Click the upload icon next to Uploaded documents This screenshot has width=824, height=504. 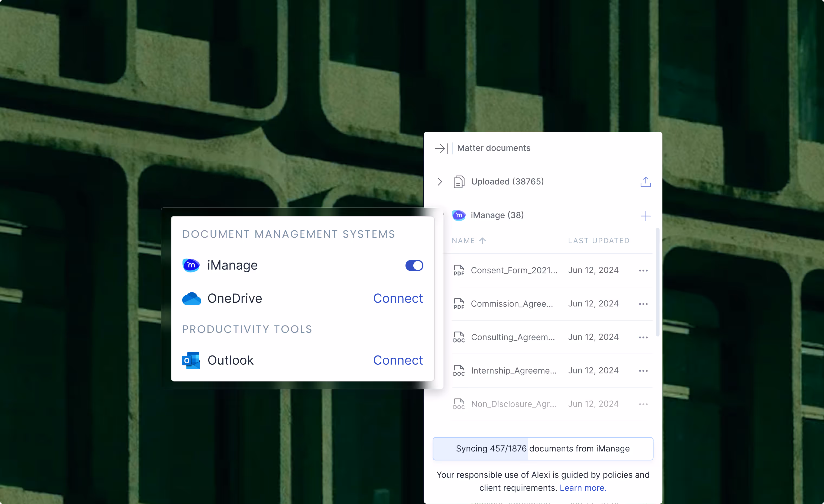[x=645, y=182]
